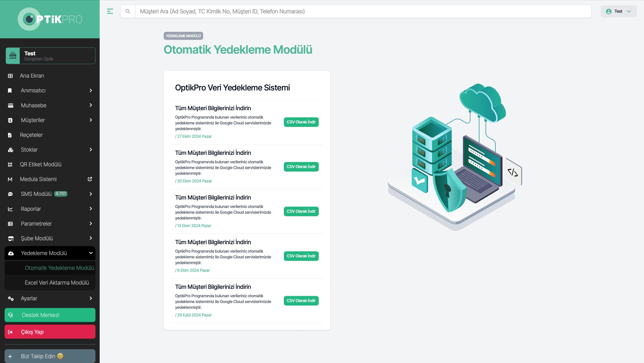Expand the SMS Modülü submenu chevron

pos(91,194)
